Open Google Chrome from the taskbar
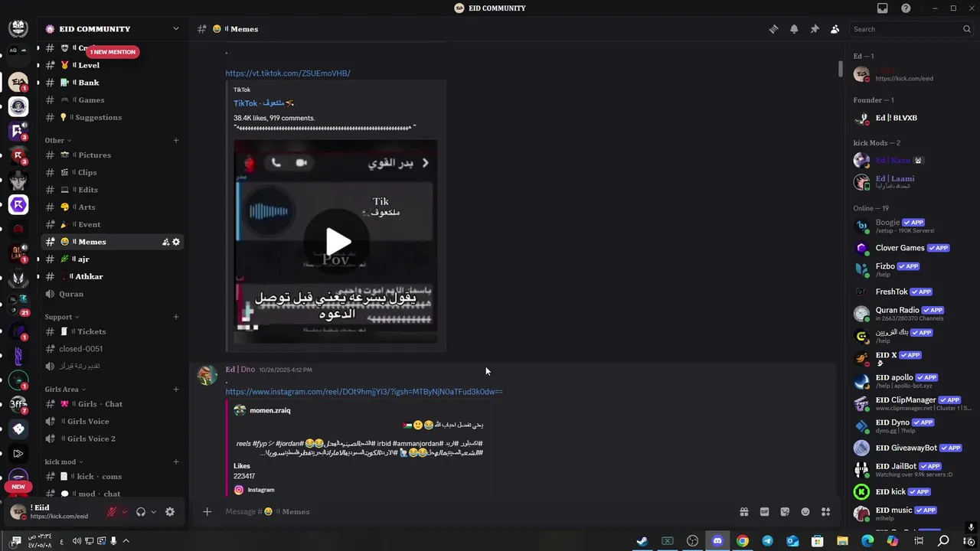Image resolution: width=980 pixels, height=551 pixels. (742, 541)
